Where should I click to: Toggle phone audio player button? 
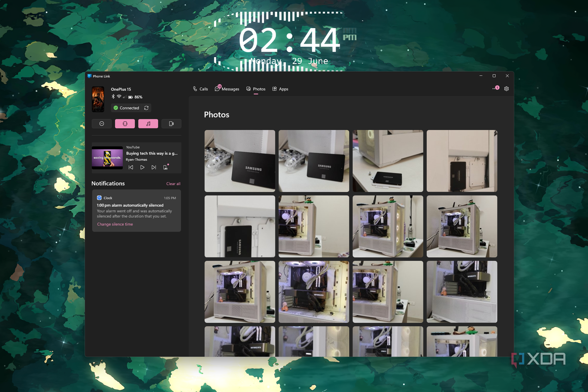pyautogui.click(x=148, y=124)
